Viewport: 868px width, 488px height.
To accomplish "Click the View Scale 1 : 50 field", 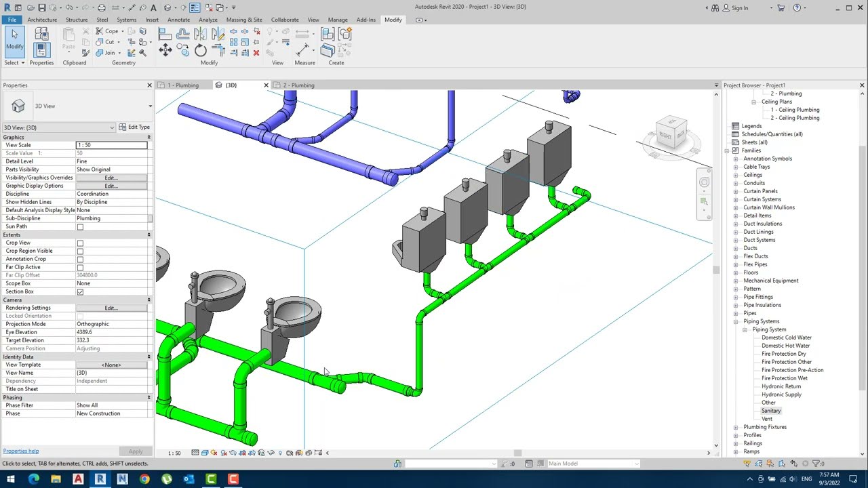I will 111,145.
